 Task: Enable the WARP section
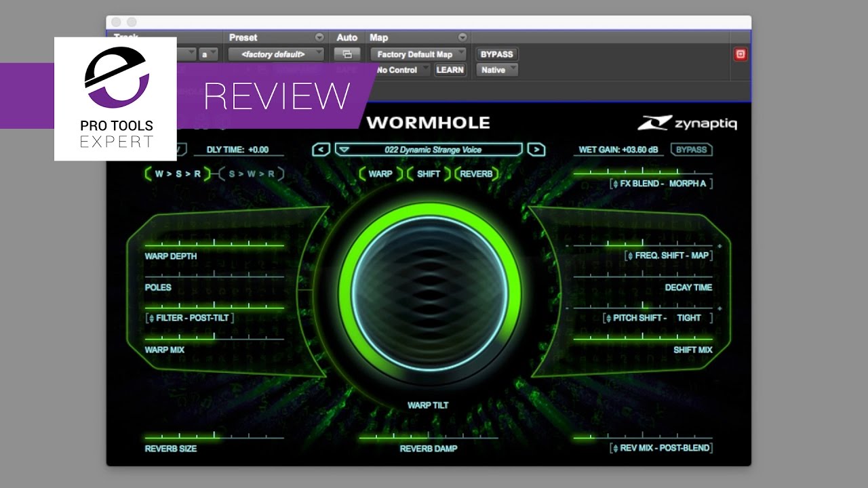coord(381,174)
